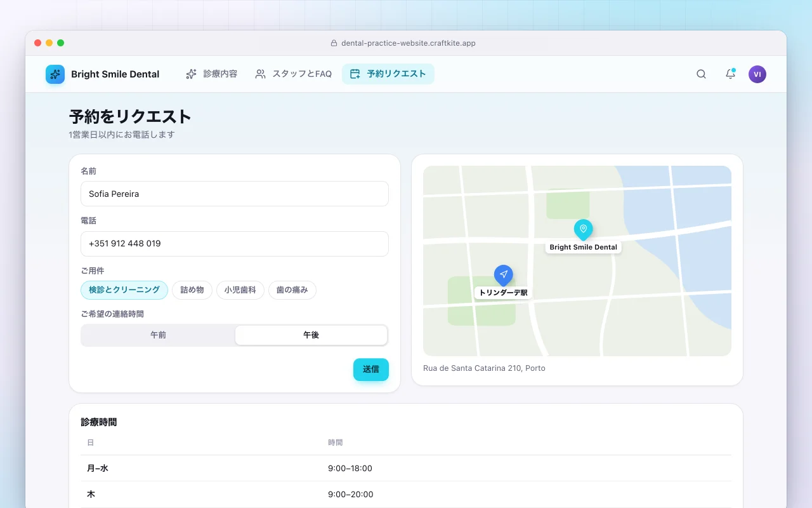
Task: Submit the form with 送信 button
Action: pos(371,370)
